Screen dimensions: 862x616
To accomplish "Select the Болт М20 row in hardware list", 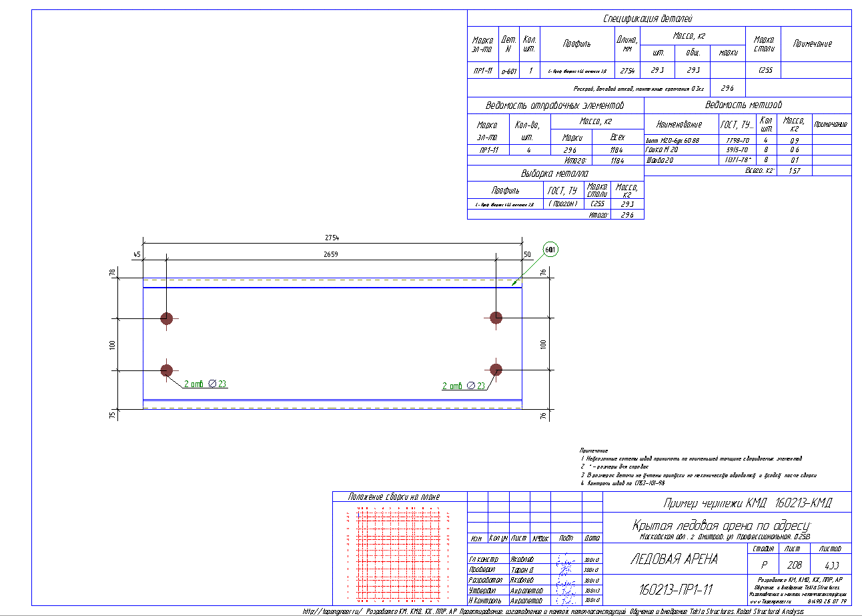I will pyautogui.click(x=747, y=140).
